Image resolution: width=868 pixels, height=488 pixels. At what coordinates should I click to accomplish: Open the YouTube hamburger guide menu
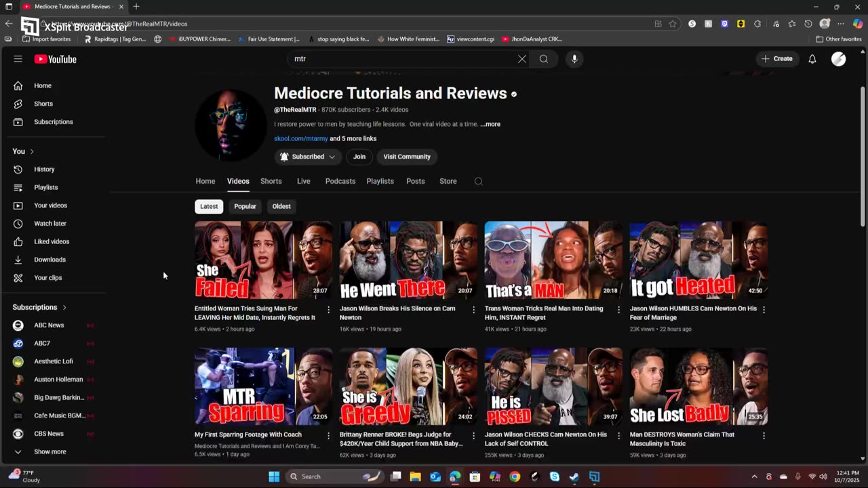click(18, 59)
